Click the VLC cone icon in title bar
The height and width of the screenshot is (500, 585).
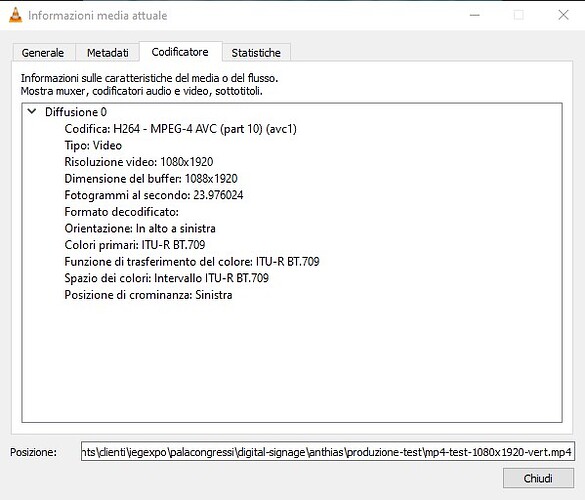click(x=15, y=15)
